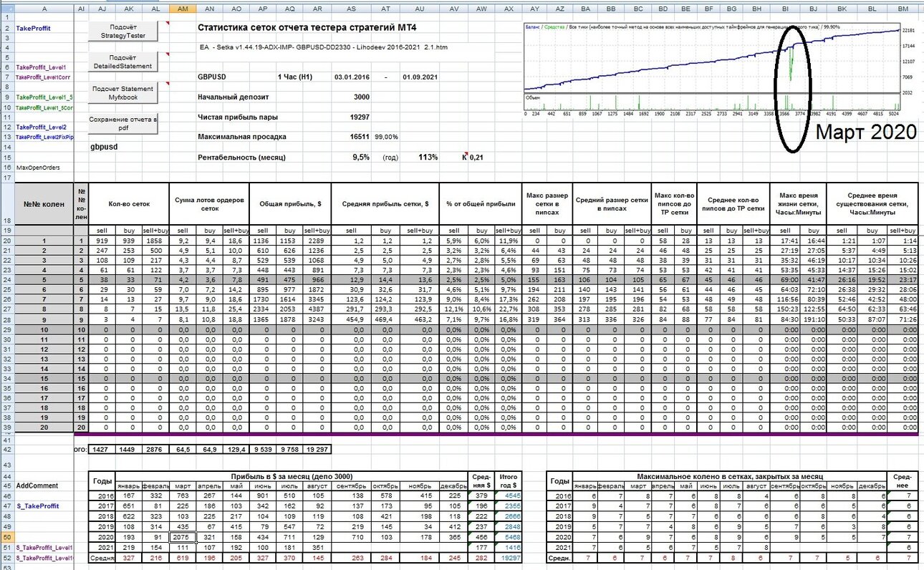Click the title cell Статистика сеток отчета тестера

(x=306, y=27)
